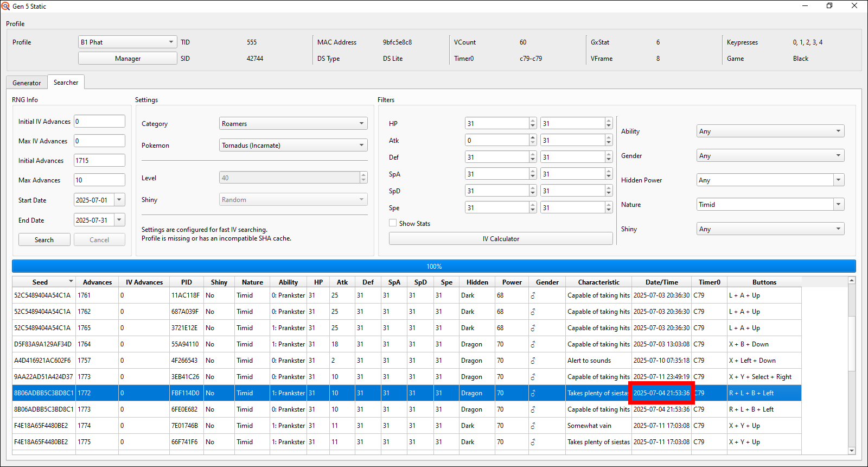Enable the Show Stats checkbox

click(x=393, y=223)
